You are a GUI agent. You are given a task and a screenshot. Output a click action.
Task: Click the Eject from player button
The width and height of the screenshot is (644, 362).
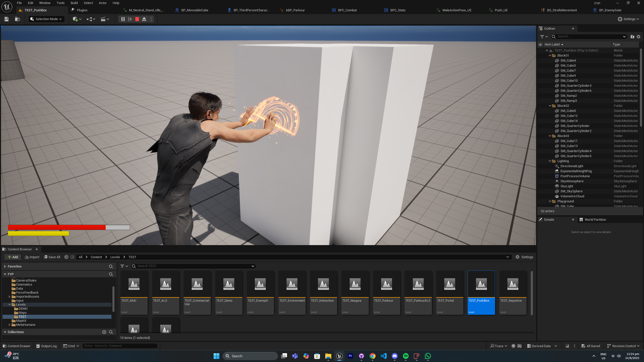click(144, 19)
